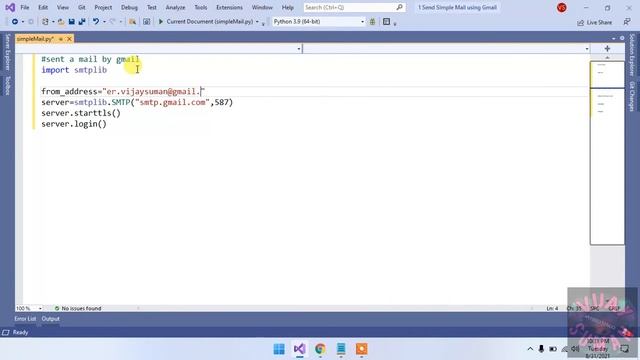Image resolution: width=640 pixels, height=360 pixels.
Task: Open the Debug menu
Action: [129, 7]
